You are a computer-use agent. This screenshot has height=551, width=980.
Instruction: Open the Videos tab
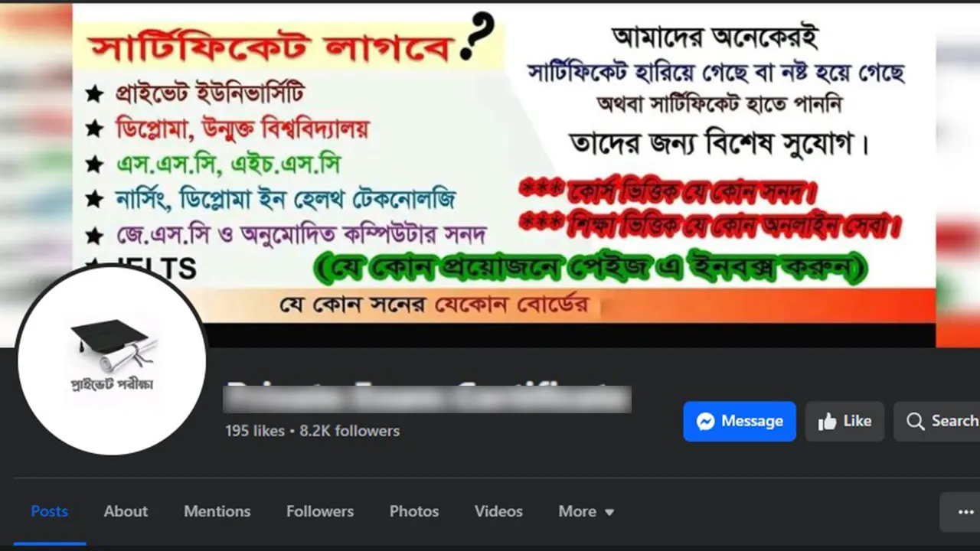pos(498,511)
